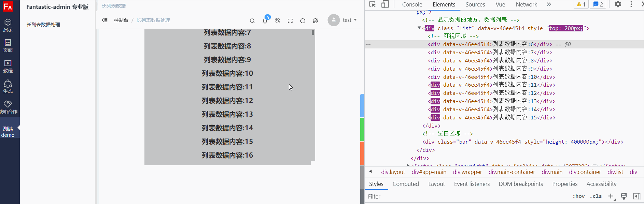Toggle the .cls class editor
This screenshot has width=644, height=204.
coord(596,196)
